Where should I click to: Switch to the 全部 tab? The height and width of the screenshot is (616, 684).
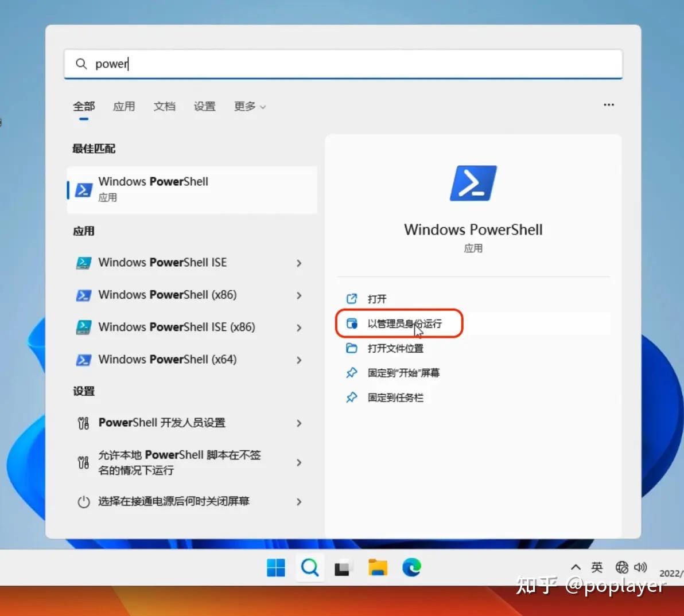coord(84,106)
